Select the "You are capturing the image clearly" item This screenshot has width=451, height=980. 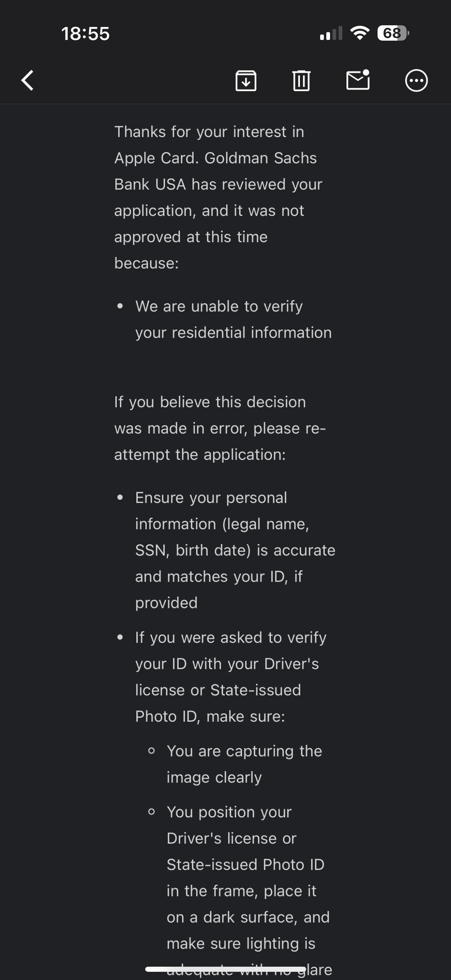point(244,764)
